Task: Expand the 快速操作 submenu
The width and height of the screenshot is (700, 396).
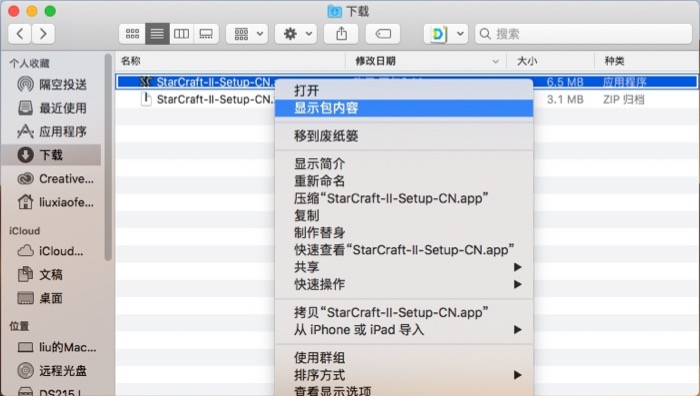Action: pyautogui.click(x=404, y=284)
